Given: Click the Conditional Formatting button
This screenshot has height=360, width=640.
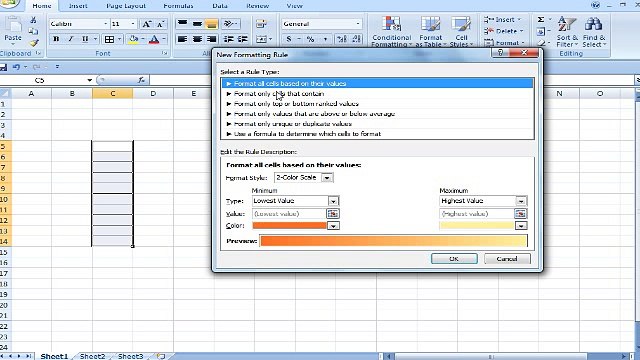Looking at the screenshot, I should (391, 32).
